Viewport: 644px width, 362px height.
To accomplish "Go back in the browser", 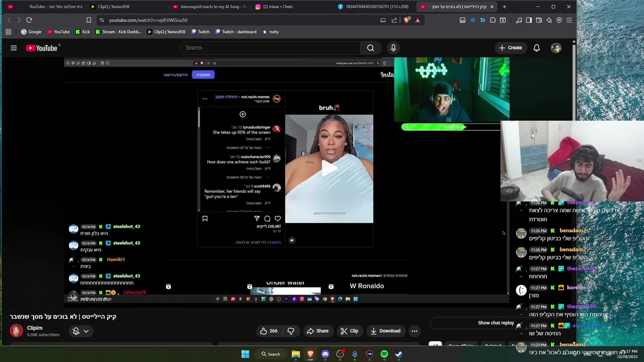I will [x=9, y=20].
